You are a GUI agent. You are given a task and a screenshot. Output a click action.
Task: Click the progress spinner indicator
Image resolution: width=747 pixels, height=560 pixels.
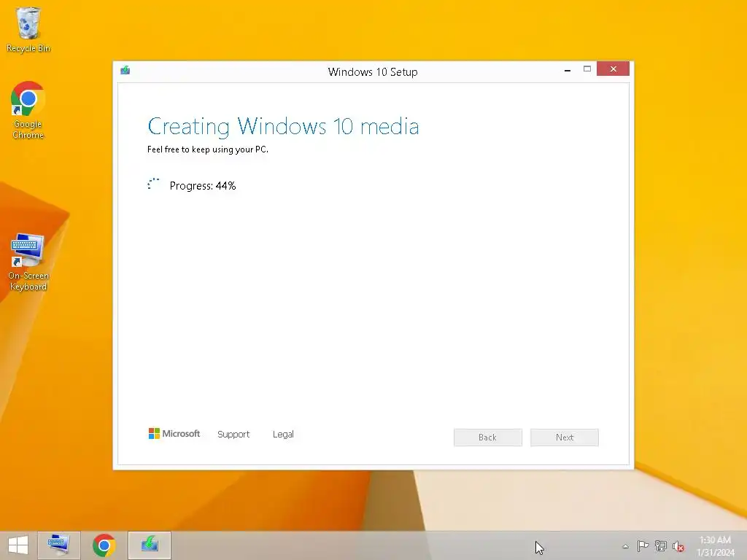(153, 184)
